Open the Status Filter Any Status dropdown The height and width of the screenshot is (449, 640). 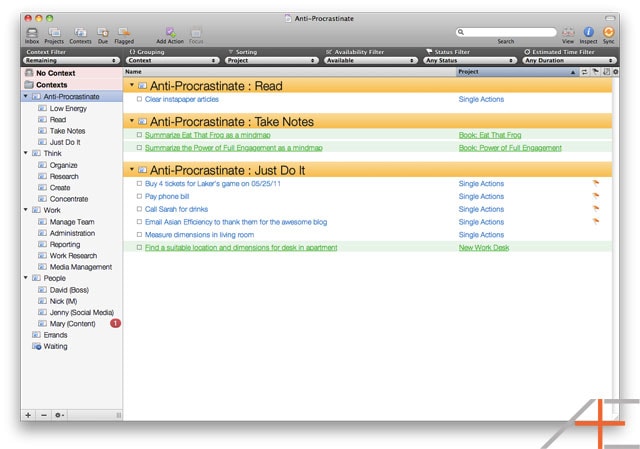click(x=470, y=60)
